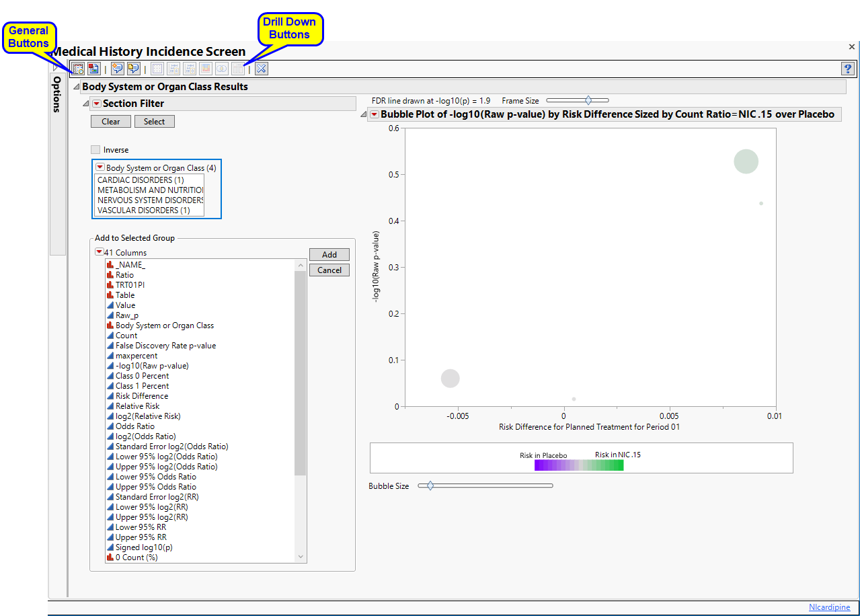
Task: Click the Cancel button
Action: [329, 270]
